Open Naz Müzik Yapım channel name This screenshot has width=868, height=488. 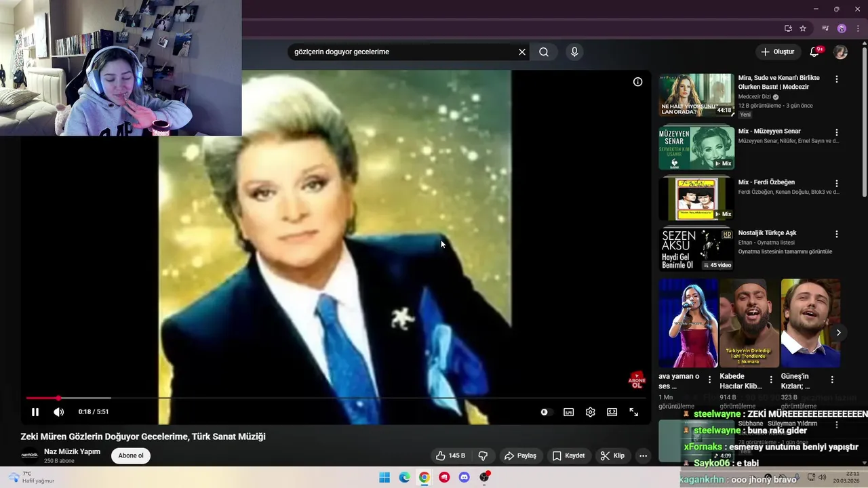click(x=72, y=452)
